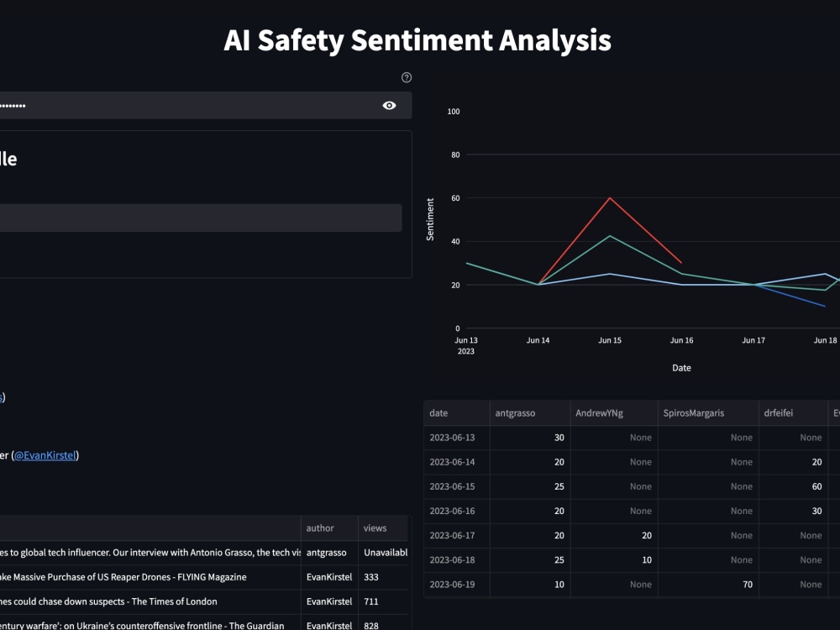Click the 'date' column header in the sentiment table
This screenshot has width=840, height=630.
click(456, 413)
